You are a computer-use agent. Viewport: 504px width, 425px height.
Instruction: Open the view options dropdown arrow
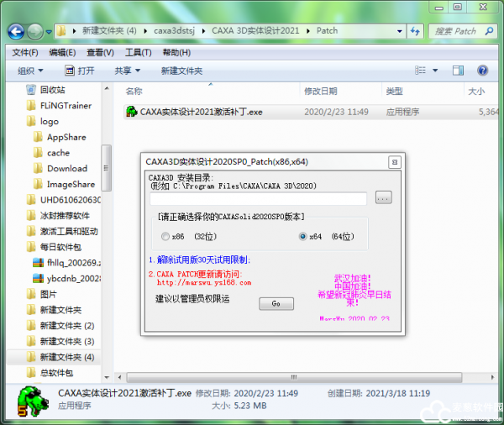435,71
